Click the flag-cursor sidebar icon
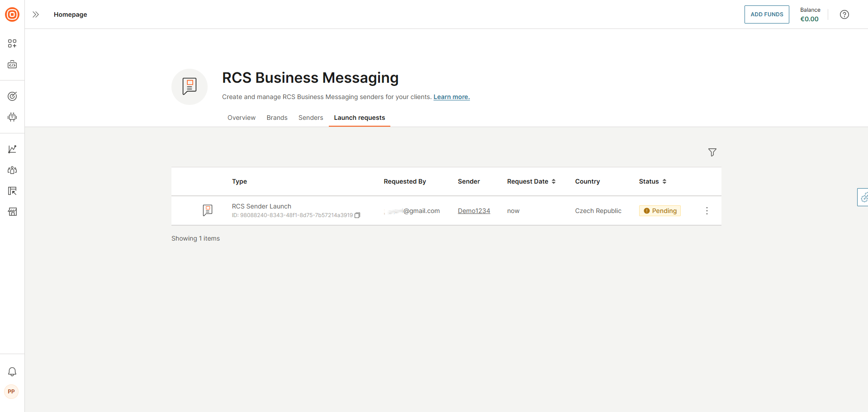The width and height of the screenshot is (868, 412). pos(12,191)
